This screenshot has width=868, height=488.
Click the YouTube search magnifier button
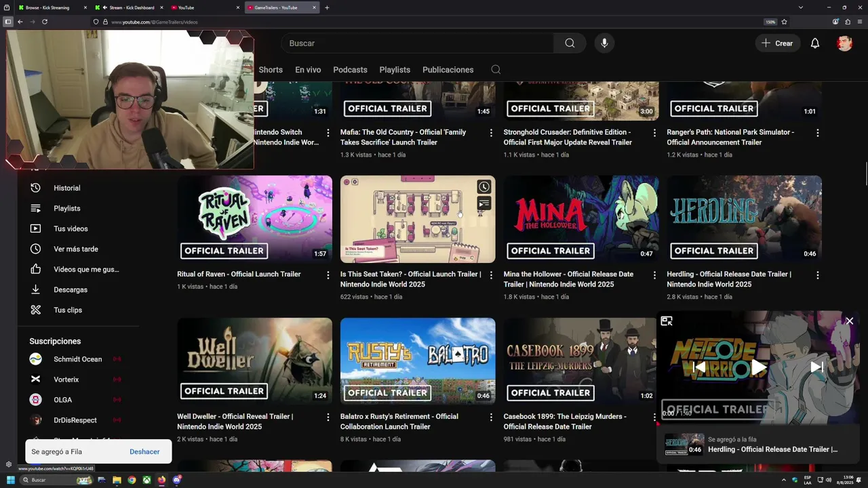click(x=570, y=43)
